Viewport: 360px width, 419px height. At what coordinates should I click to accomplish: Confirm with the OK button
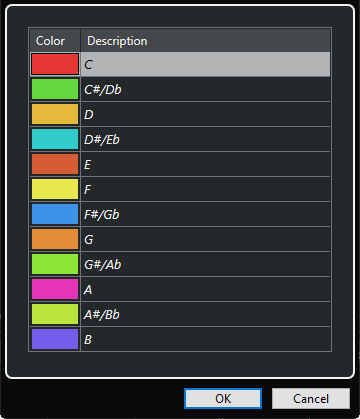(223, 398)
